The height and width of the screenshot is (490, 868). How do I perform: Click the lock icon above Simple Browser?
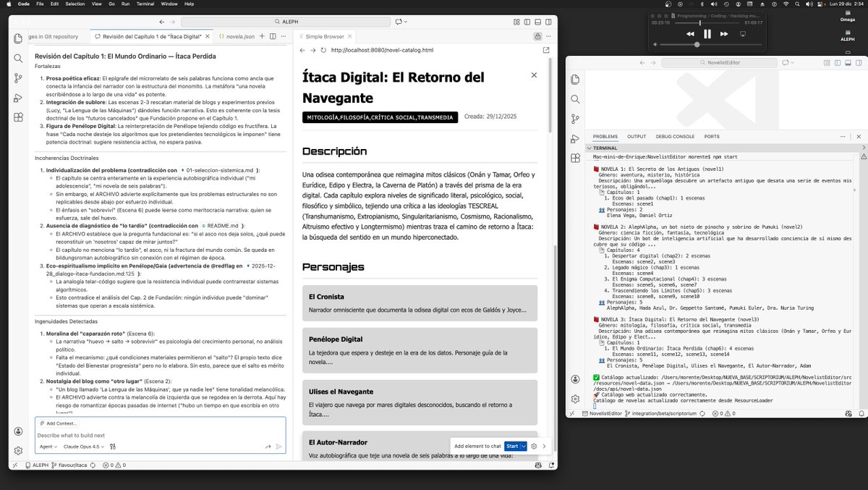click(x=537, y=36)
